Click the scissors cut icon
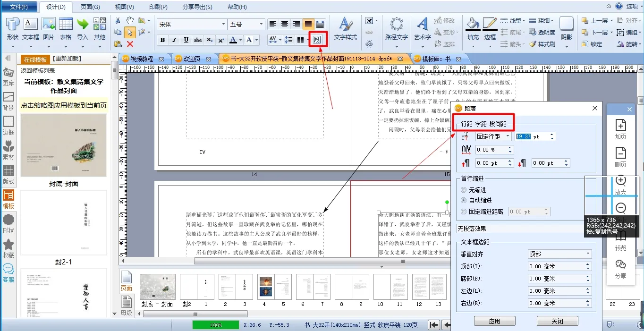 (x=118, y=21)
